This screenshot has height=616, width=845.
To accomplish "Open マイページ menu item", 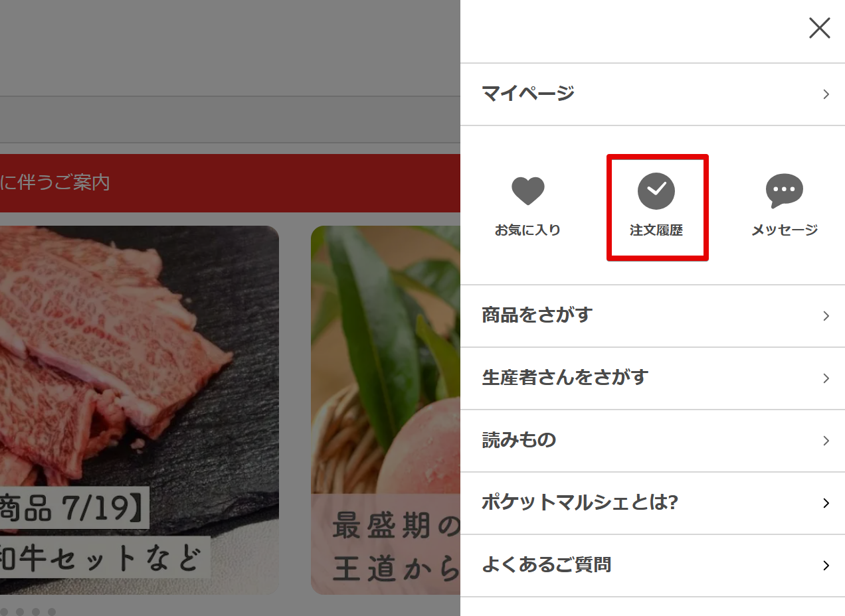I will pyautogui.click(x=652, y=94).
